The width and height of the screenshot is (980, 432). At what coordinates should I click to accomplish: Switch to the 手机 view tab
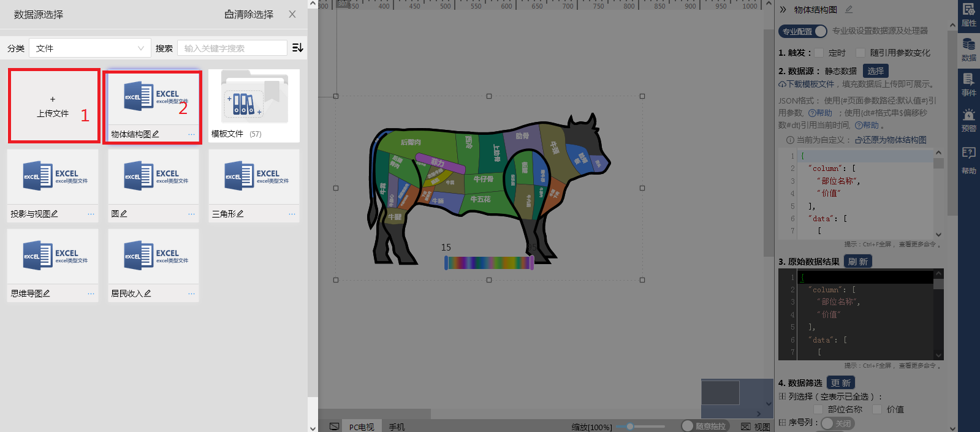[397, 426]
